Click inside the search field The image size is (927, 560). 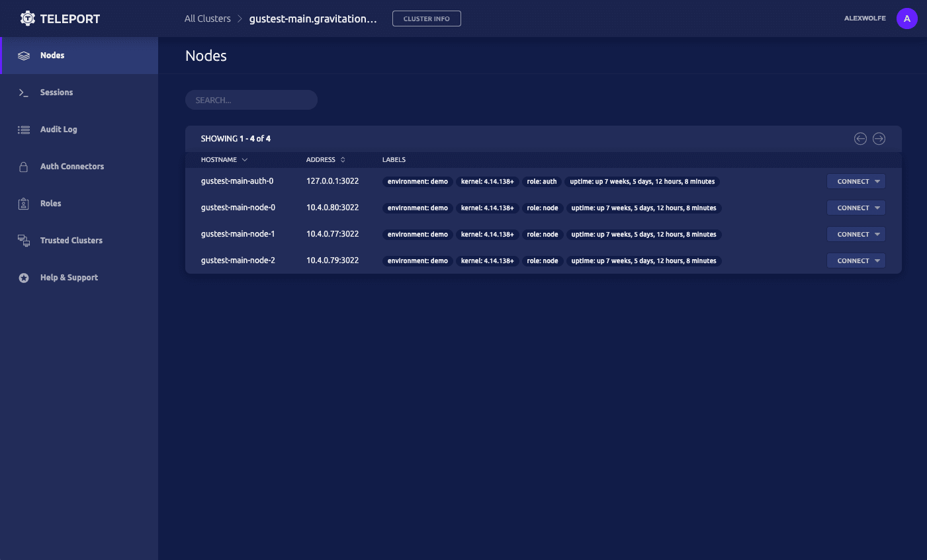point(251,99)
